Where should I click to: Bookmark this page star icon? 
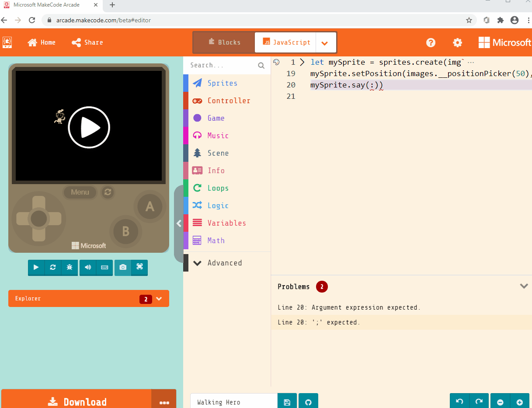pyautogui.click(x=469, y=20)
